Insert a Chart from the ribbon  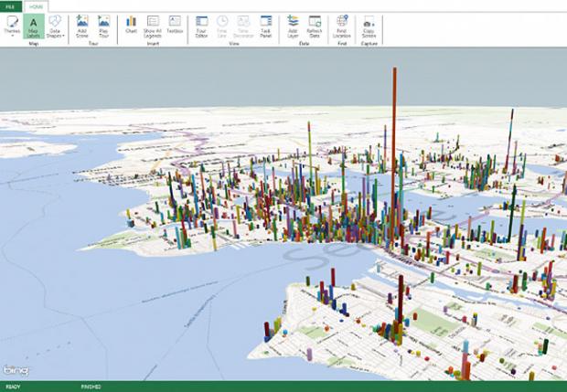tap(131, 25)
